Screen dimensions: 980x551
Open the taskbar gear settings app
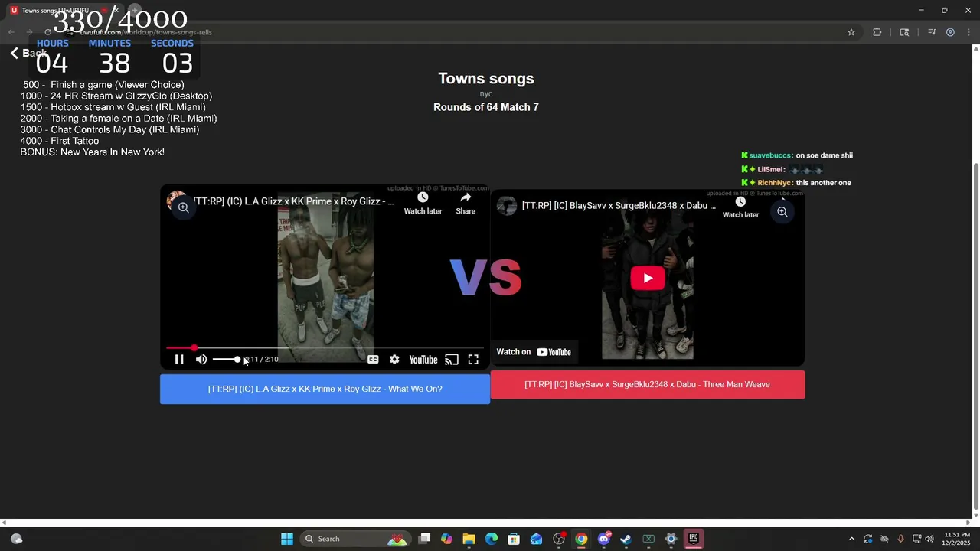(x=671, y=539)
